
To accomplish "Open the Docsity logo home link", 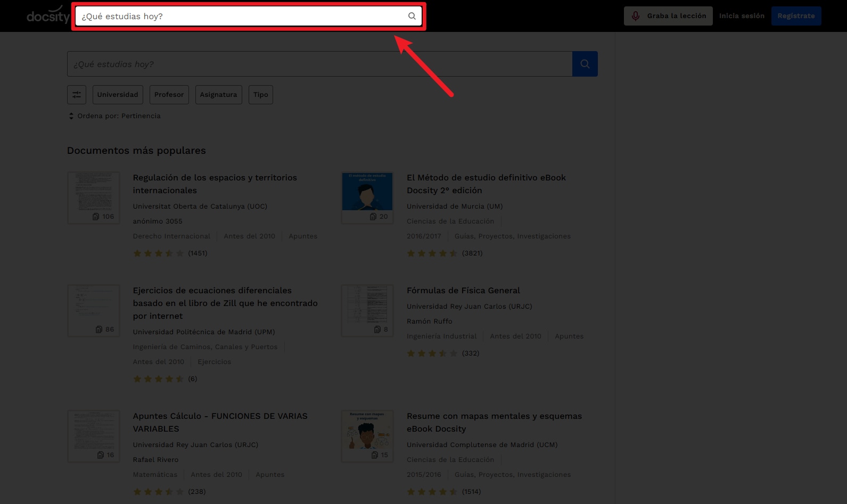I will (48, 16).
